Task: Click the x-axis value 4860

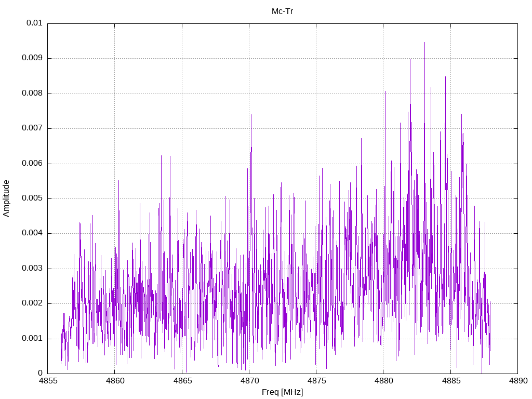Action: pyautogui.click(x=115, y=381)
